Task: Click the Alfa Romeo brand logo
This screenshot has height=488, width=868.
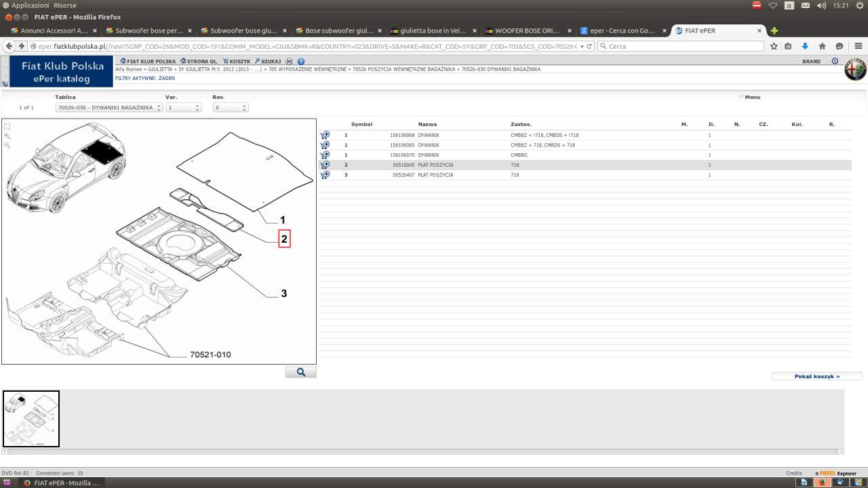Action: tap(855, 69)
